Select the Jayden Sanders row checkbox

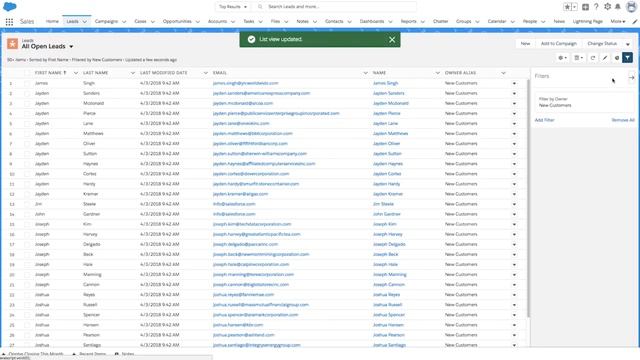coord(27,93)
